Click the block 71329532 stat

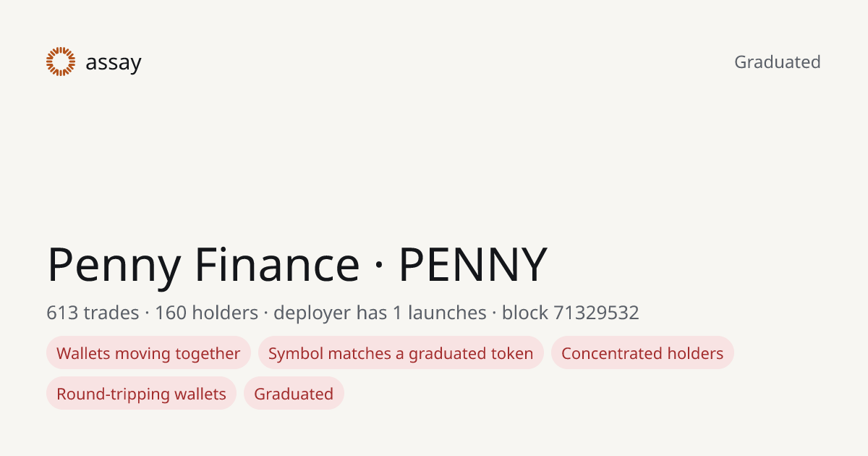point(571,313)
